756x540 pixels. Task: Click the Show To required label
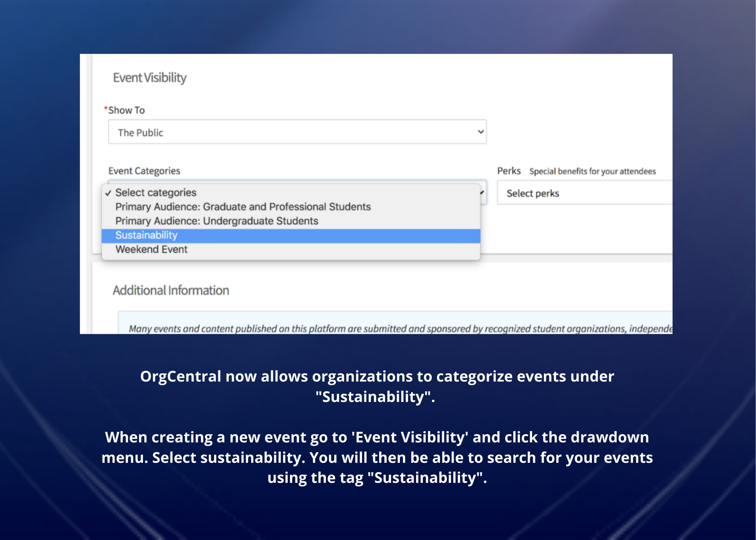126,110
